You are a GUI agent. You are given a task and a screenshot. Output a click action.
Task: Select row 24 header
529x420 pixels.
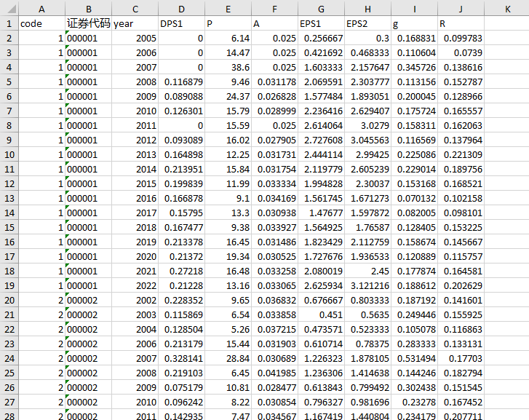(x=9, y=358)
